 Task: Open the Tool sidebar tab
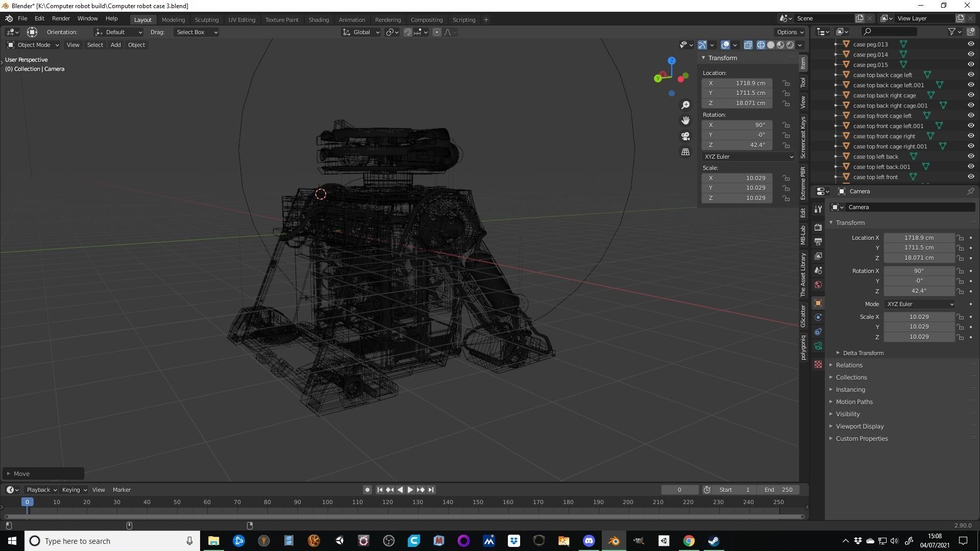click(x=803, y=82)
